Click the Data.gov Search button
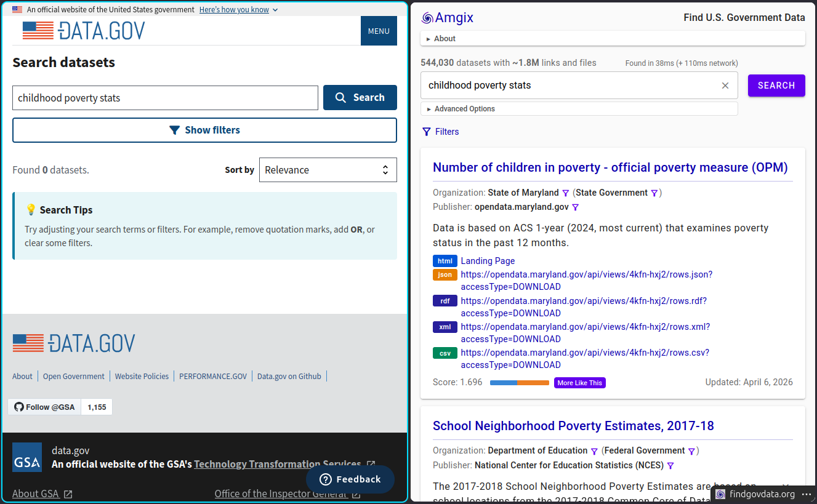This screenshot has height=504, width=817. click(x=360, y=97)
